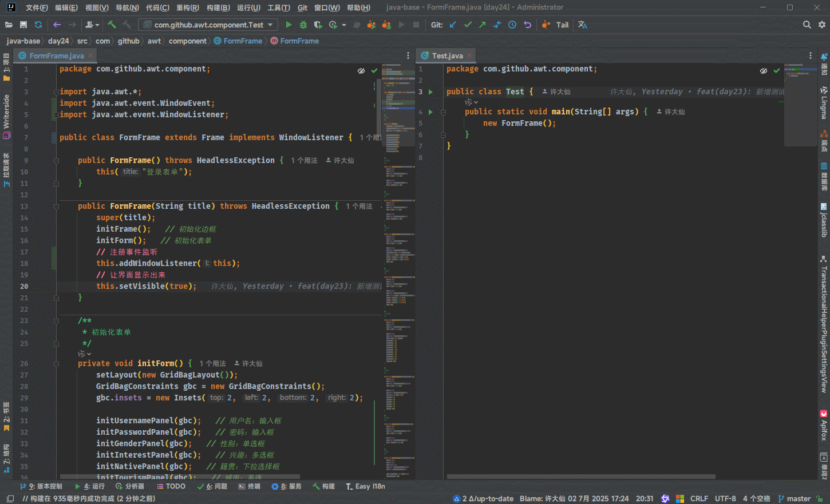Open the Search Everywhere magnifier

(807, 25)
